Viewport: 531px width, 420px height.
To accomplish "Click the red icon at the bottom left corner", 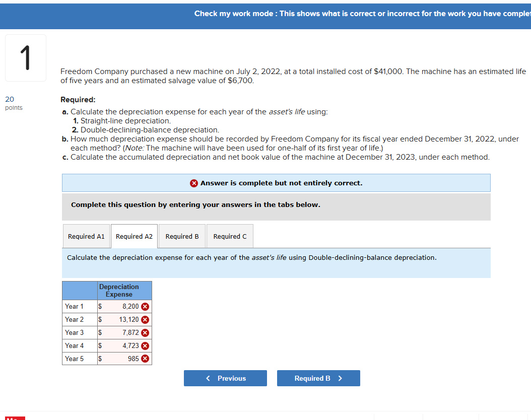I will (x=15, y=418).
